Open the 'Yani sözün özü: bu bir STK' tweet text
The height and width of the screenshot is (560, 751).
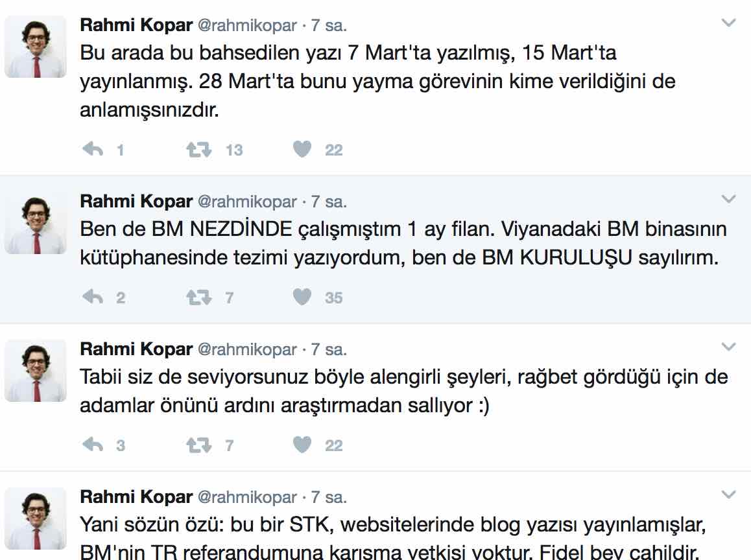[393, 539]
